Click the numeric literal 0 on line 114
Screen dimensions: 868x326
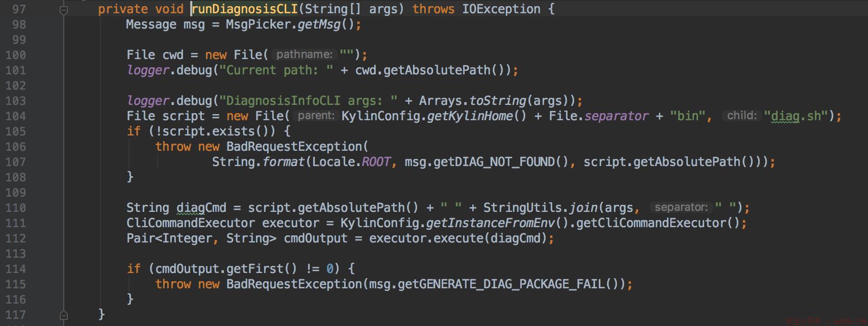tap(330, 269)
